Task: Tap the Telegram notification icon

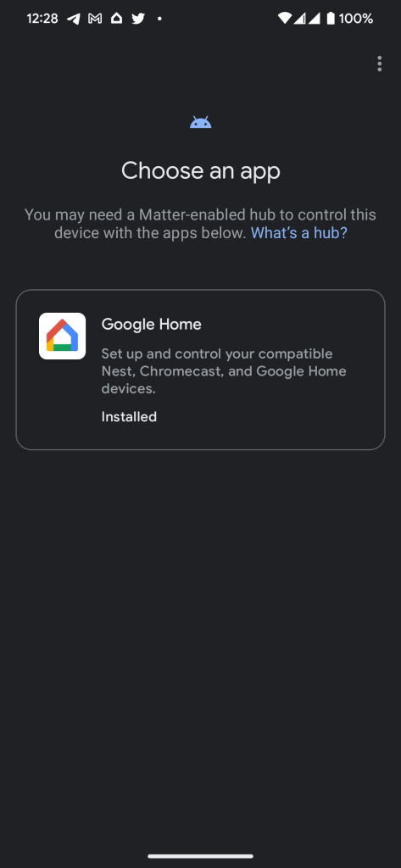Action: point(73,19)
